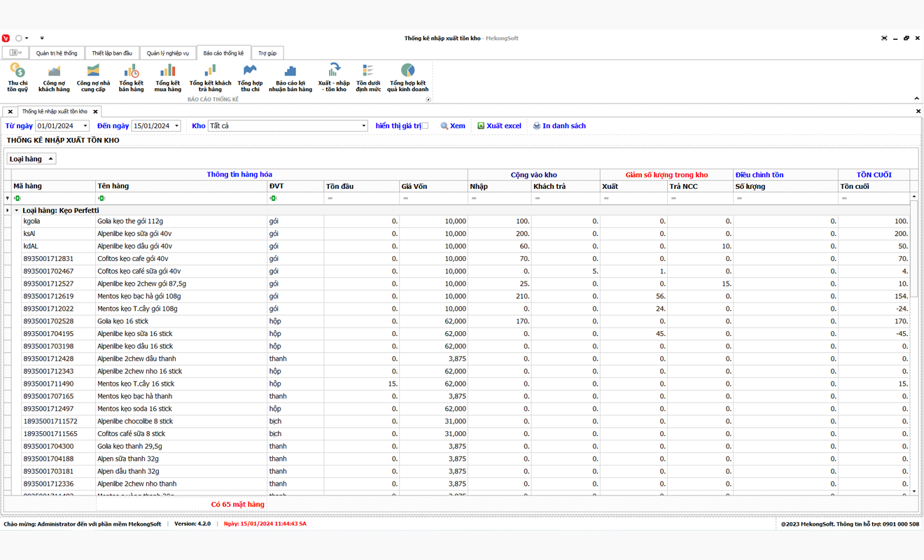Click In danh sách to print
Image resolution: width=924 pixels, height=560 pixels.
pos(559,126)
